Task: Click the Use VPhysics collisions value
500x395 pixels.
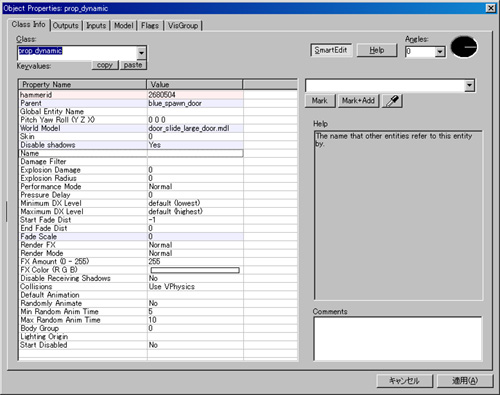Action: coord(172,287)
